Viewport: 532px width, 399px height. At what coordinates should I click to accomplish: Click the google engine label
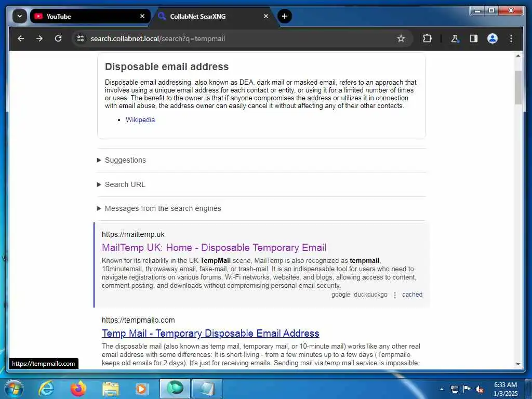341,295
